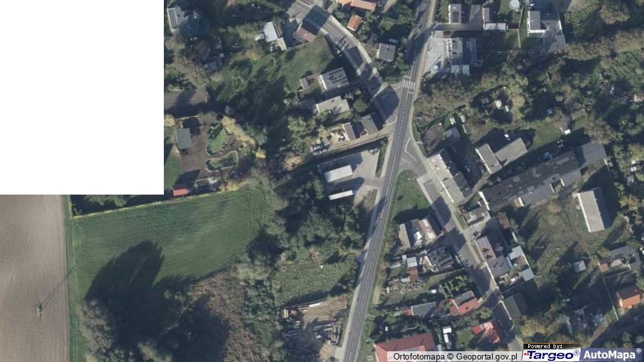The height and width of the screenshot is (362, 644).
Task: Click the white-roofed hall beside the parking lot
Action: point(338,174)
